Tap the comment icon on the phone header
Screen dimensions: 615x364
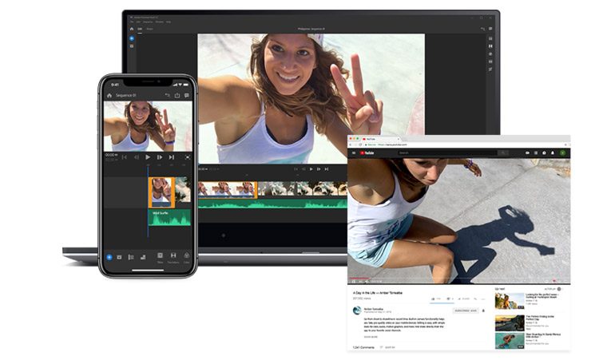click(x=187, y=95)
